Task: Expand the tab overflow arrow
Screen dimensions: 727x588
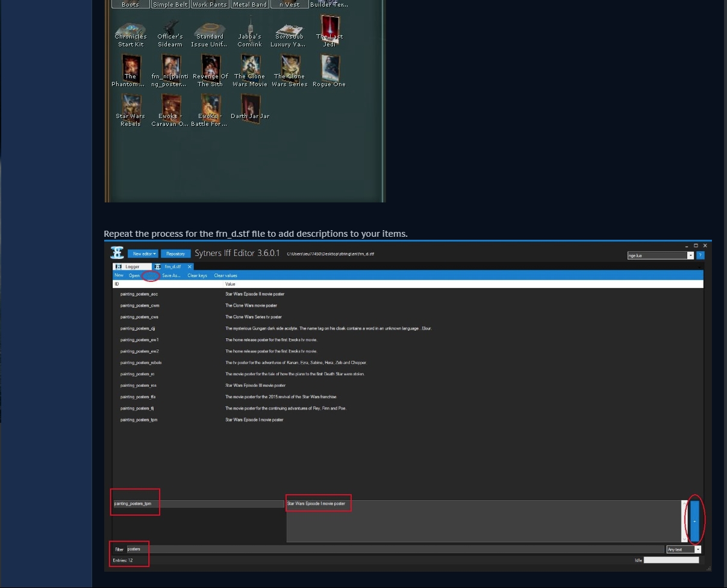Action: coord(699,266)
